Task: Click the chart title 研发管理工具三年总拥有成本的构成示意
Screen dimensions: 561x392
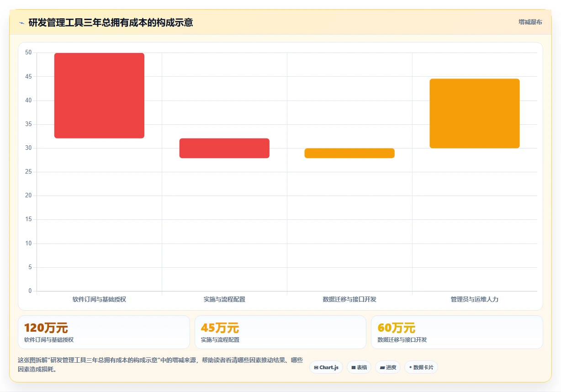Action: 111,22
